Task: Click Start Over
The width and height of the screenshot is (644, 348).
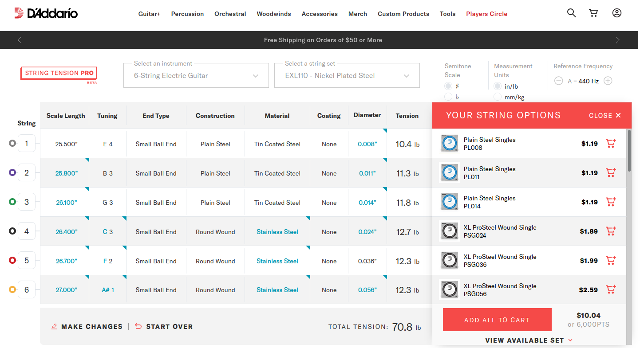Action: pyautogui.click(x=164, y=327)
